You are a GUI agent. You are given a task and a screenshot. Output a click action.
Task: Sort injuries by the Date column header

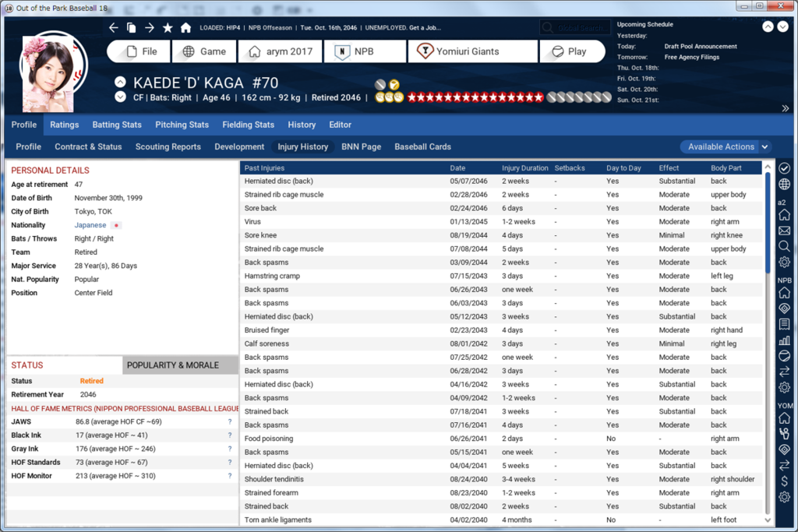457,167
